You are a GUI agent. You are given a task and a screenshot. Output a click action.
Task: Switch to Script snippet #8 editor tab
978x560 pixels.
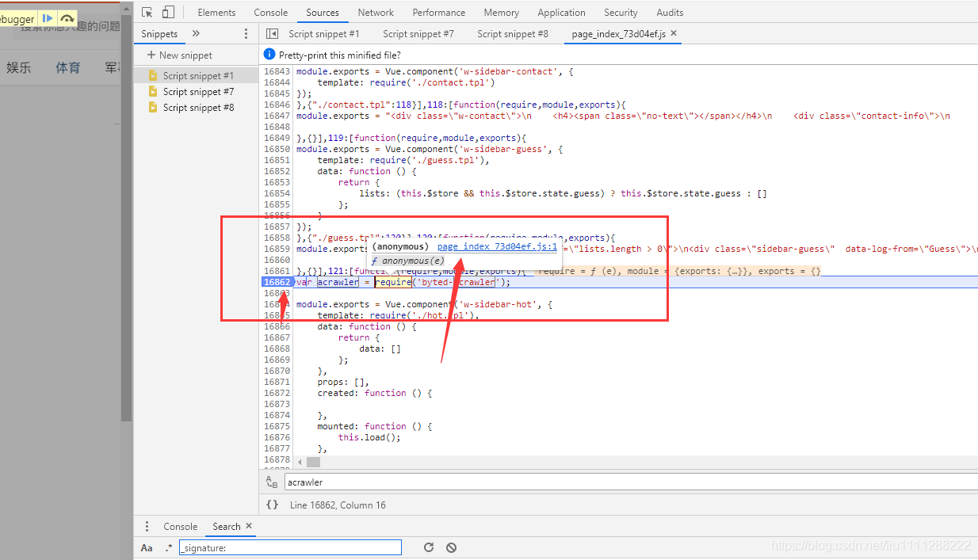click(513, 34)
